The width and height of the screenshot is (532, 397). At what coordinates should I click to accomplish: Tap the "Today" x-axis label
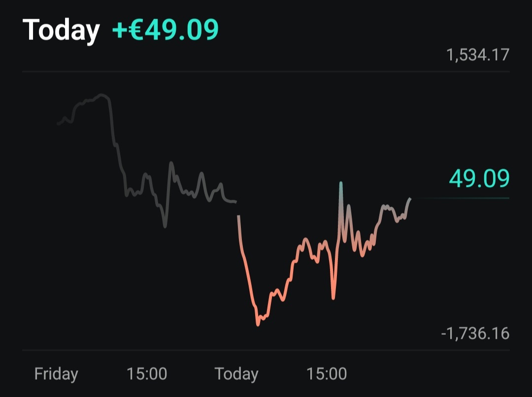point(236,374)
